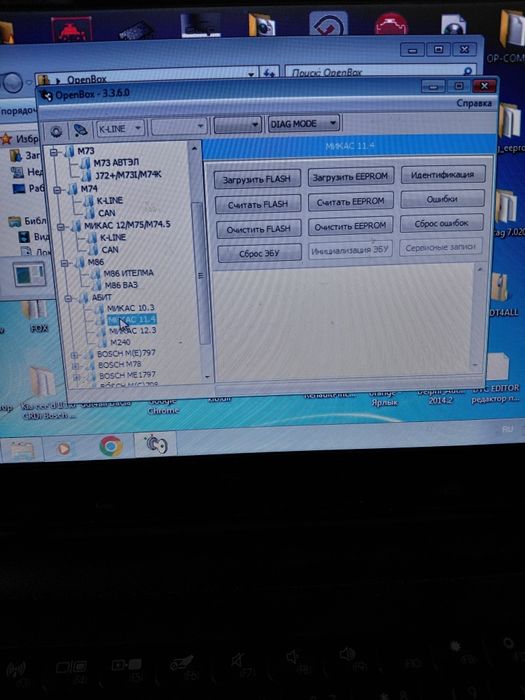Collapse the АБИТ tree node

68,299
